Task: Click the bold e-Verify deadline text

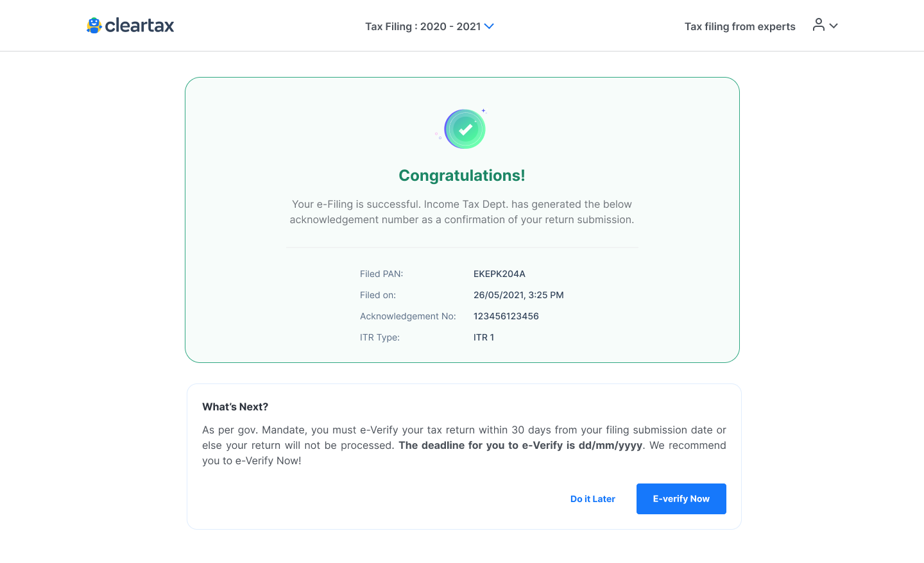Action: (520, 445)
